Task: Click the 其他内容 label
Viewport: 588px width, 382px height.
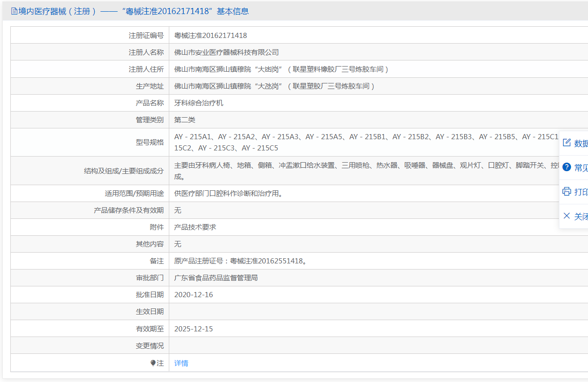Action: pyautogui.click(x=150, y=244)
